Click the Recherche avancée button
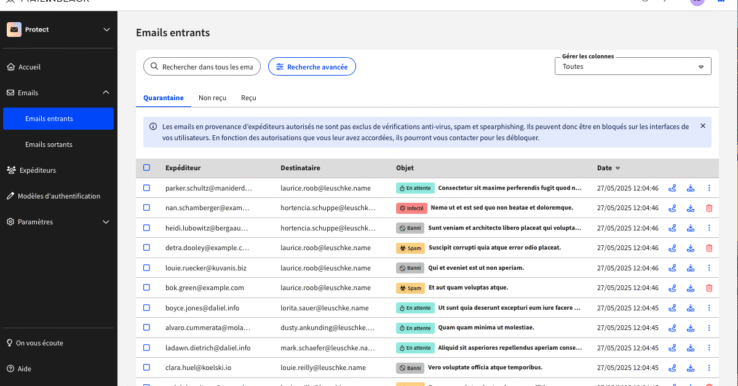 pos(312,67)
